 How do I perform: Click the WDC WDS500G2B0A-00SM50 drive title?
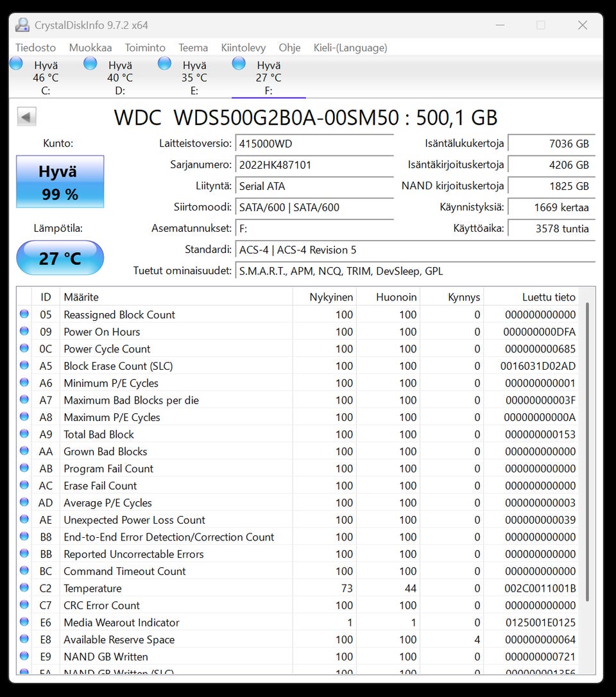[305, 118]
